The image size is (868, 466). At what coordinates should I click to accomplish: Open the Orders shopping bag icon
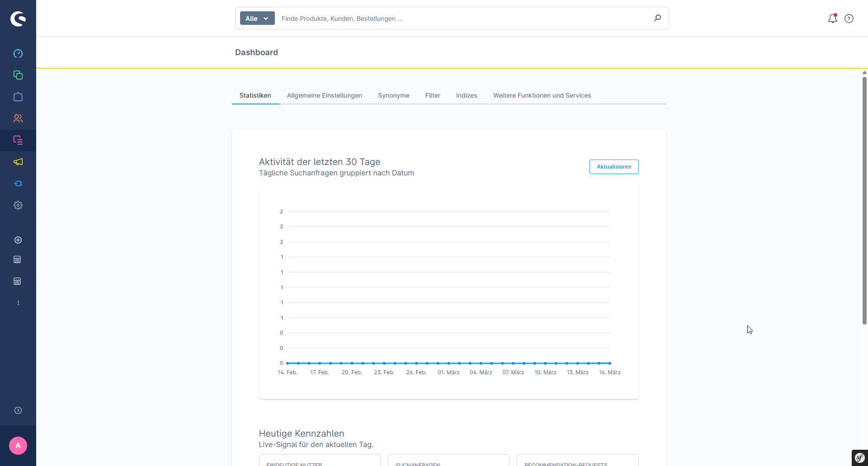[18, 97]
